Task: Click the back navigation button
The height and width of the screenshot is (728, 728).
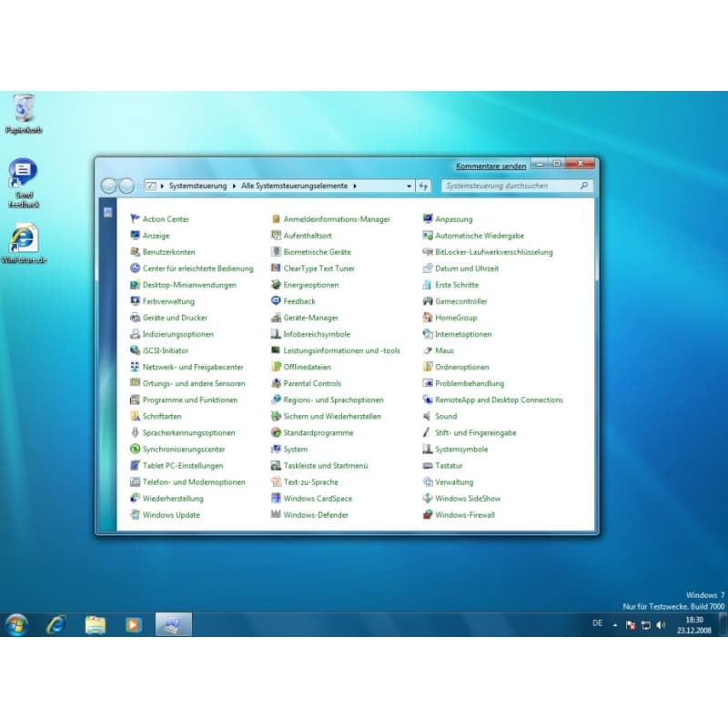Action: pyautogui.click(x=109, y=186)
